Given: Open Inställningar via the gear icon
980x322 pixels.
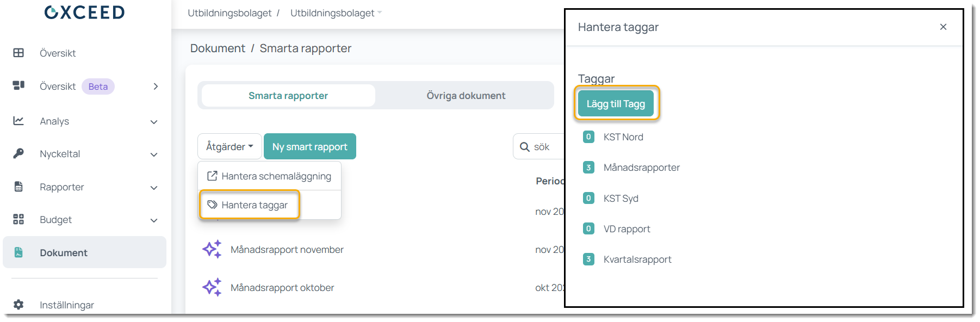Looking at the screenshot, I should click(x=18, y=305).
